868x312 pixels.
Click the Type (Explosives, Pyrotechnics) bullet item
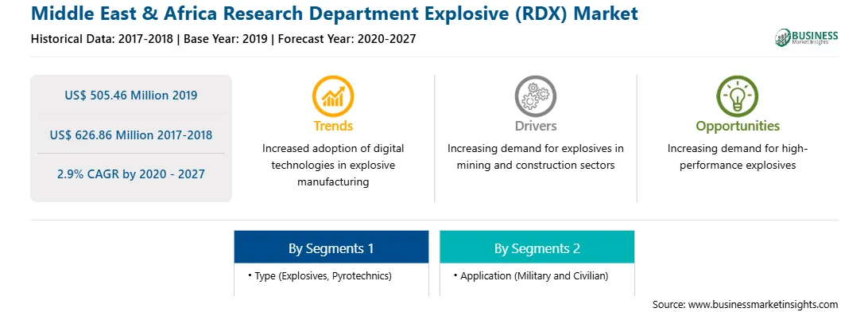click(320, 275)
